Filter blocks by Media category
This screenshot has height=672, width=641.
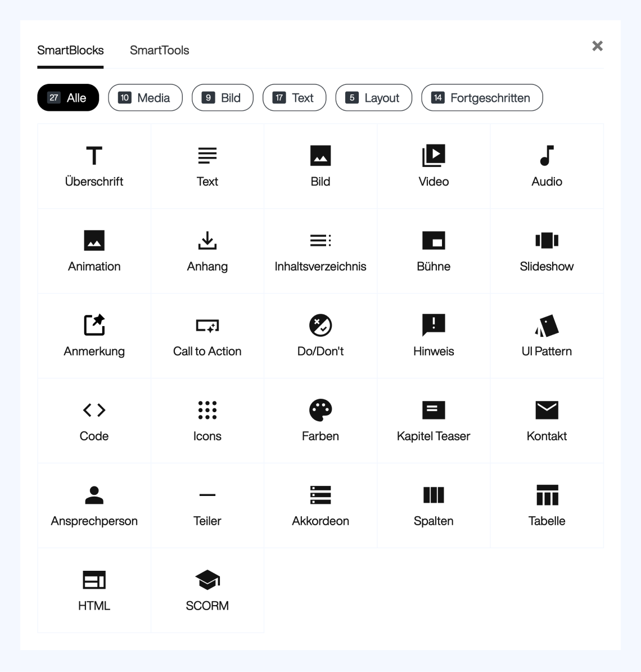145,98
